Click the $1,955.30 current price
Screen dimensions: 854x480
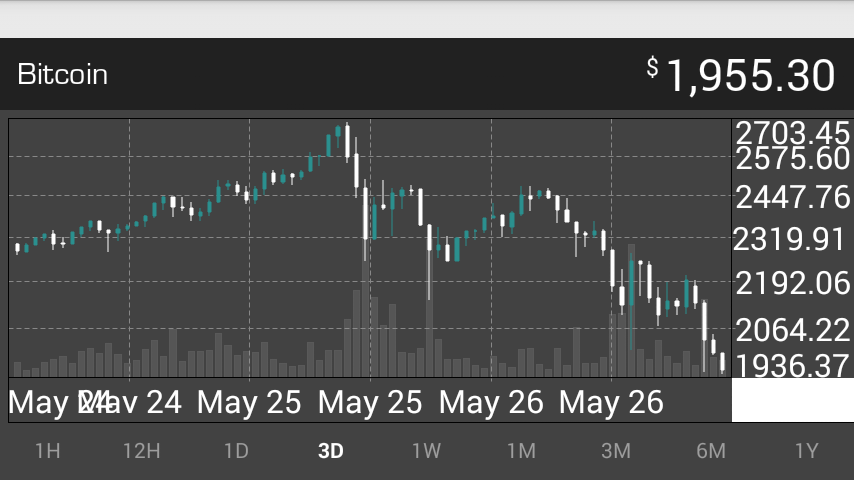coord(741,76)
